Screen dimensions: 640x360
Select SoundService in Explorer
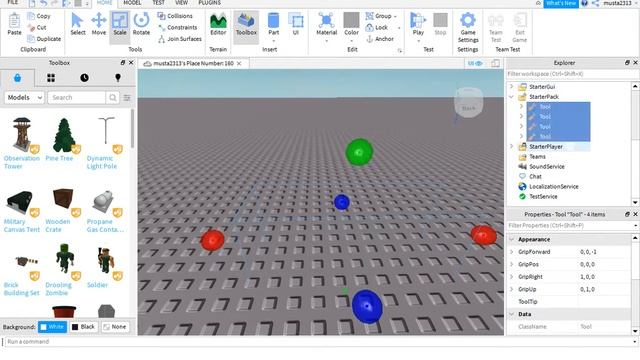pyautogui.click(x=547, y=167)
